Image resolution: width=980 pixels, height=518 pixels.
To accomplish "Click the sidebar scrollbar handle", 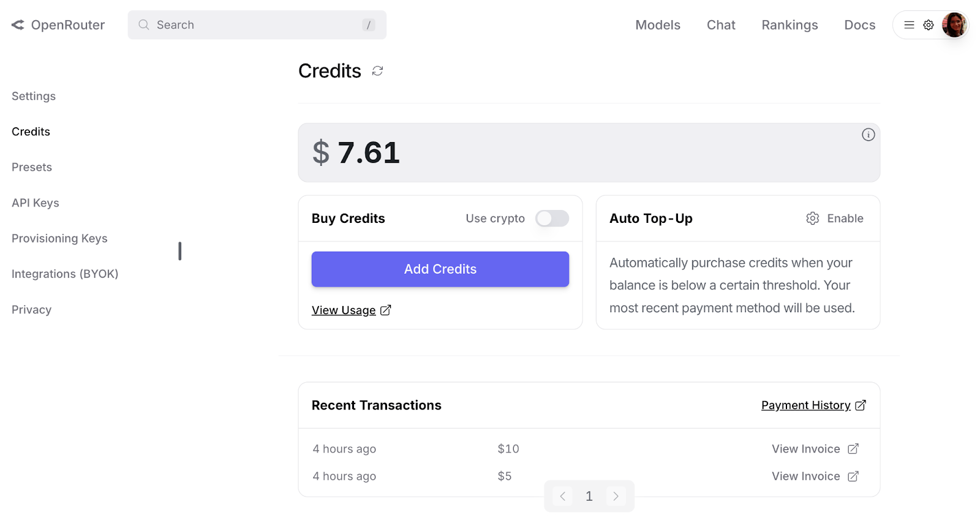I will [x=180, y=251].
